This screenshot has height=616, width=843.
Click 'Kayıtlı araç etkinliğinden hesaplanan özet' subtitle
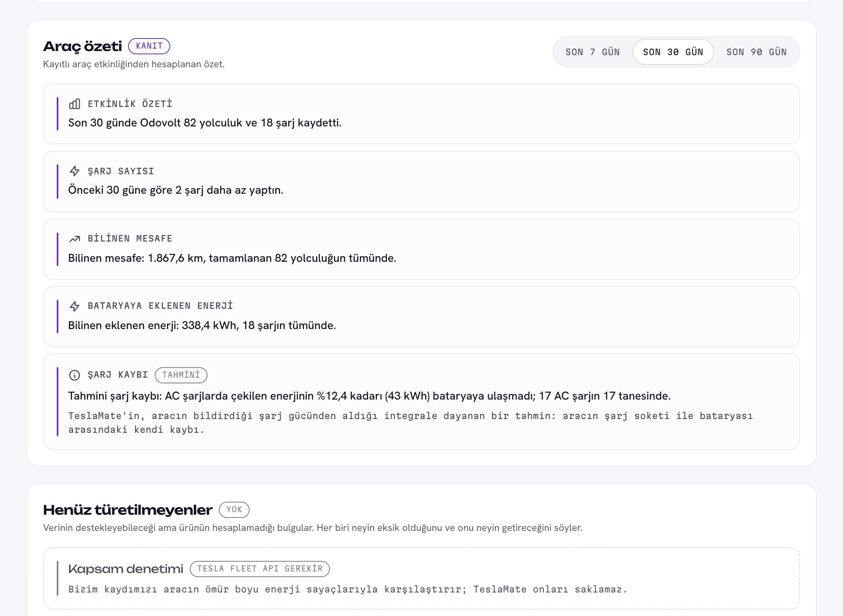(134, 64)
